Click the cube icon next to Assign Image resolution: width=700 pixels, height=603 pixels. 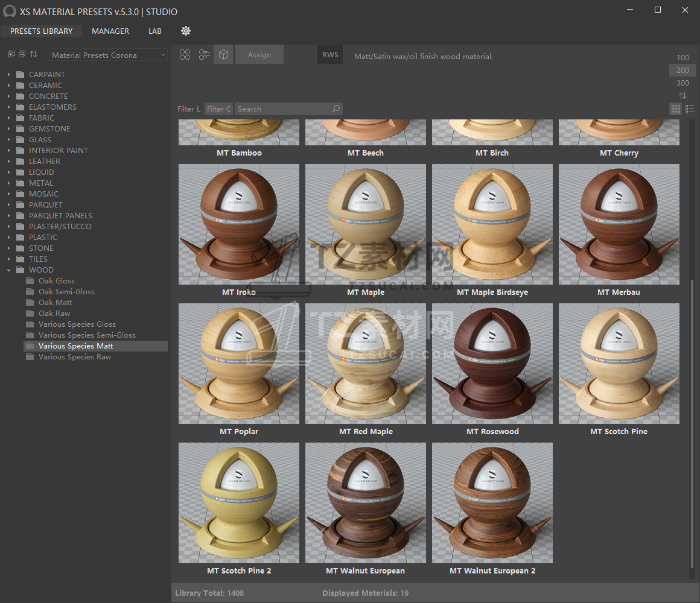click(223, 55)
